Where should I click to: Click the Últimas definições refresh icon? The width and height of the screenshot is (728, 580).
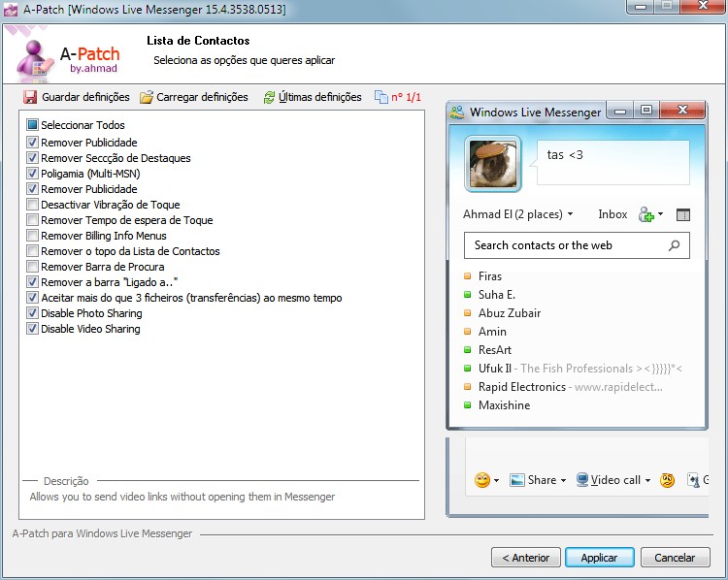pos(269,97)
